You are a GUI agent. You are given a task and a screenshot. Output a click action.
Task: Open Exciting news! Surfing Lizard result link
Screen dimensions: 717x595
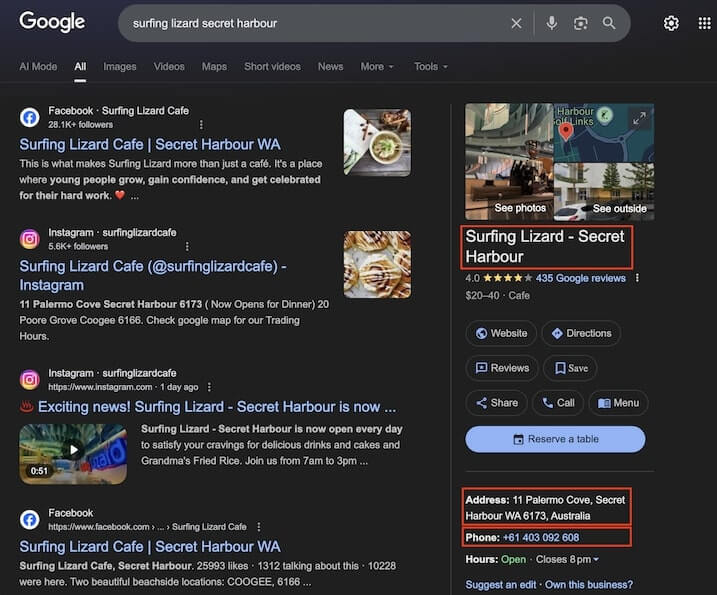click(217, 407)
